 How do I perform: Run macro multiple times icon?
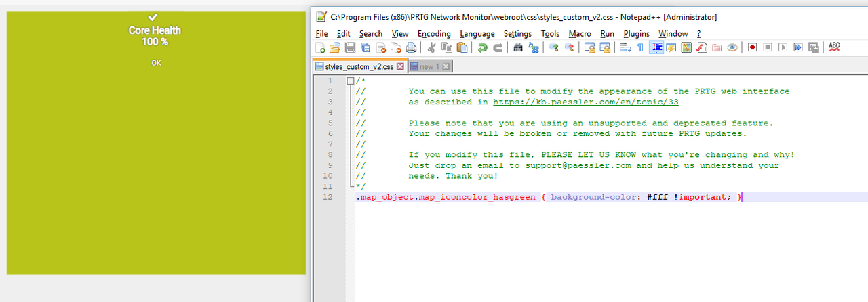click(x=798, y=47)
